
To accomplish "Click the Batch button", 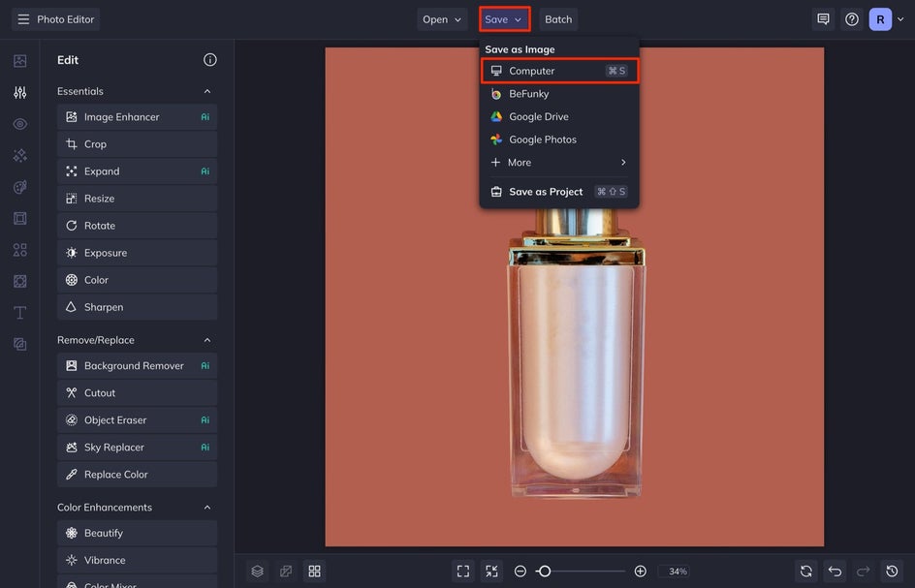I will point(558,19).
